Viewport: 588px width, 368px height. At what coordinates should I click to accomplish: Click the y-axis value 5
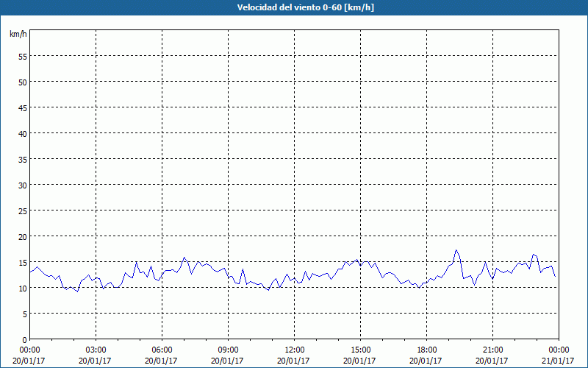(25, 314)
